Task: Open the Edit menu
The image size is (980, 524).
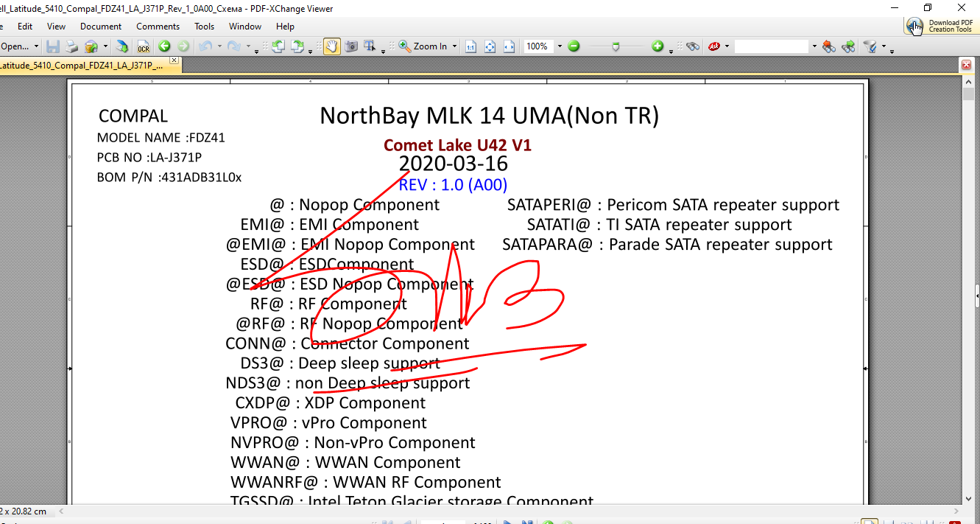Action: point(25,26)
